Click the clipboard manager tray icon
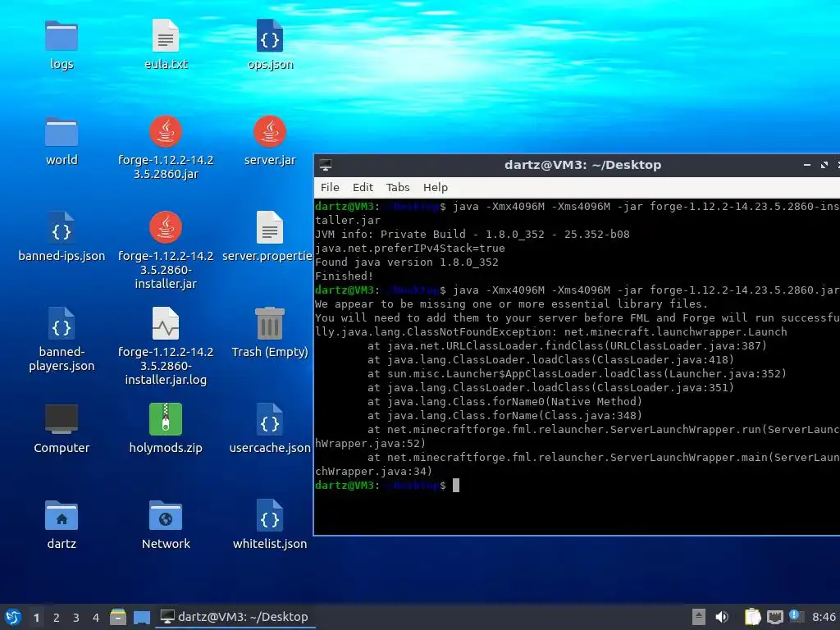Image resolution: width=840 pixels, height=630 pixels. pyautogui.click(x=753, y=617)
